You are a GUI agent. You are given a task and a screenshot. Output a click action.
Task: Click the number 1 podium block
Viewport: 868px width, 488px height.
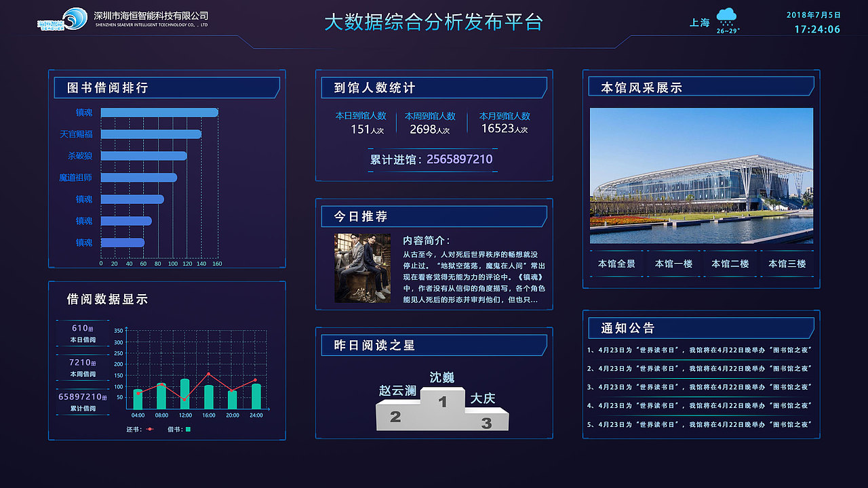tap(442, 408)
